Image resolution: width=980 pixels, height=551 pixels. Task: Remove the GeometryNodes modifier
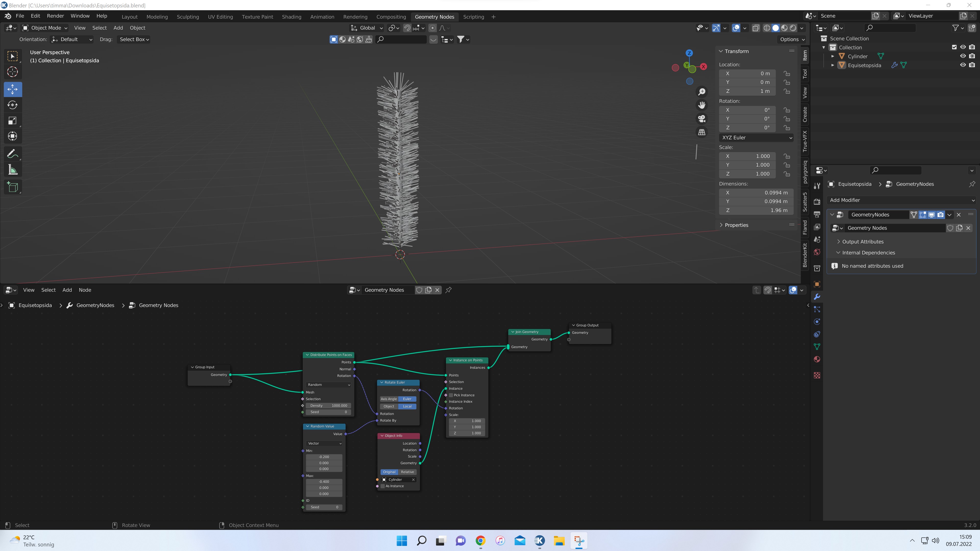tap(959, 215)
